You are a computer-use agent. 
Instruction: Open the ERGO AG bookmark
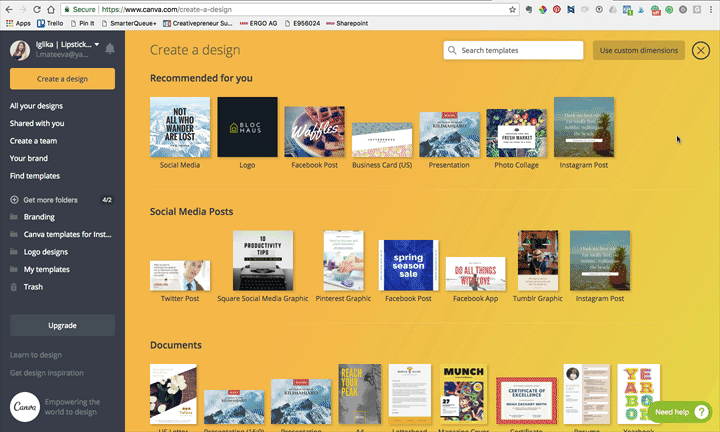click(259, 23)
